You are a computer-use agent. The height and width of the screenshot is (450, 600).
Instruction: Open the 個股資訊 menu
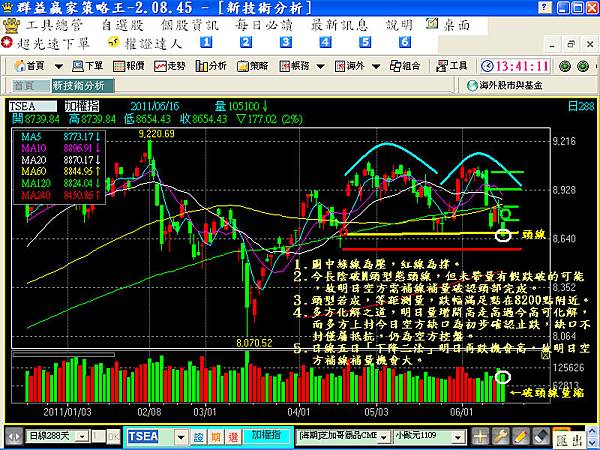[190, 26]
